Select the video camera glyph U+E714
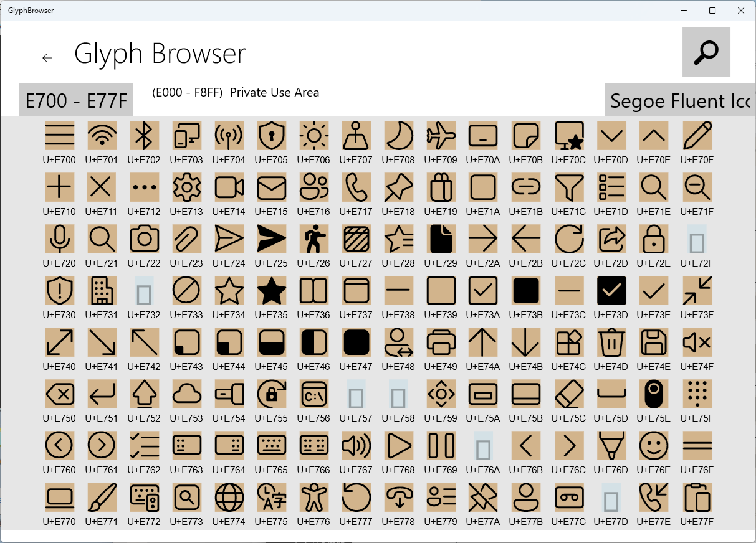756x543 pixels. click(229, 187)
